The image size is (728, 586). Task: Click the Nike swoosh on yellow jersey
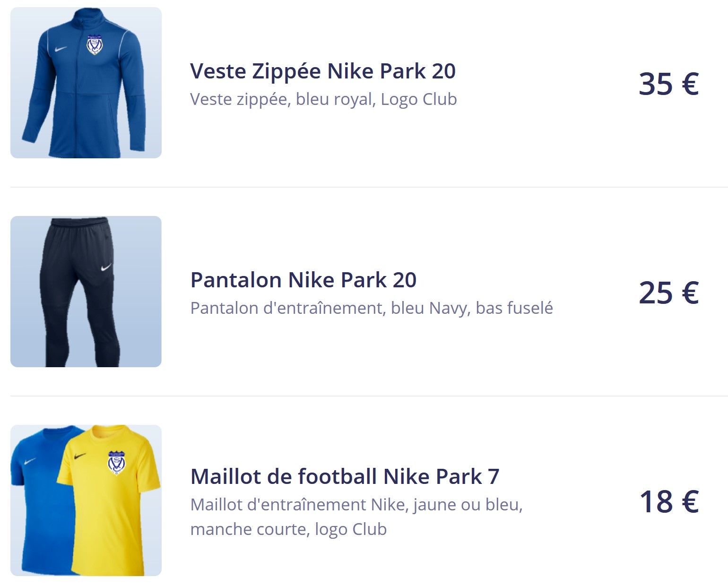(x=80, y=456)
